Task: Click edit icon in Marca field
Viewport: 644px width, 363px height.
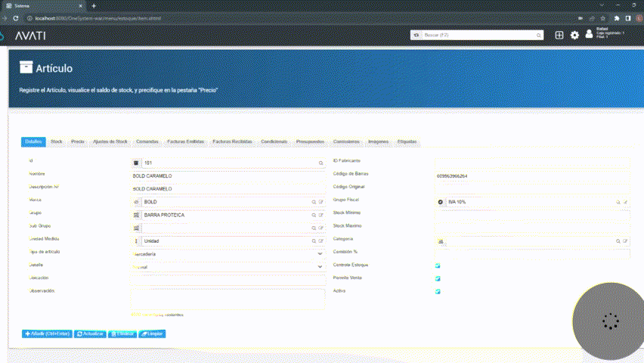Action: [321, 202]
